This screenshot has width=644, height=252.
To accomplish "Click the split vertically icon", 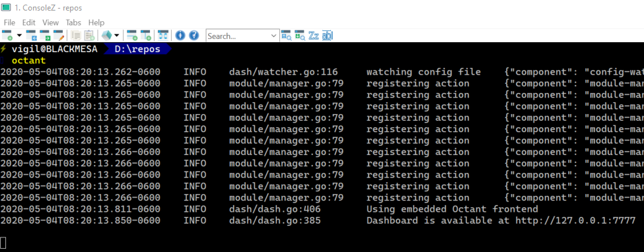I will point(146,36).
